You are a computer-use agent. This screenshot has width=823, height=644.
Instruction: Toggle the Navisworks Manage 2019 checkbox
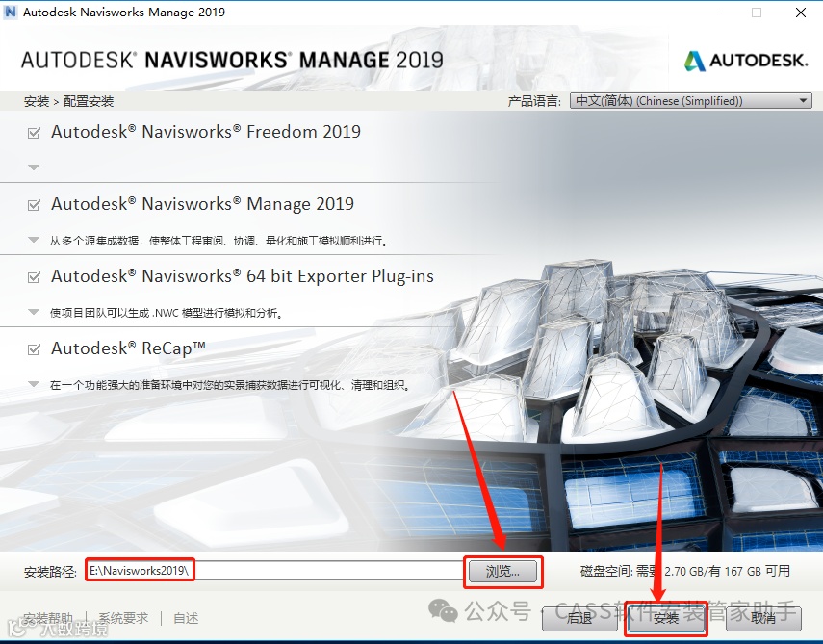pos(34,205)
